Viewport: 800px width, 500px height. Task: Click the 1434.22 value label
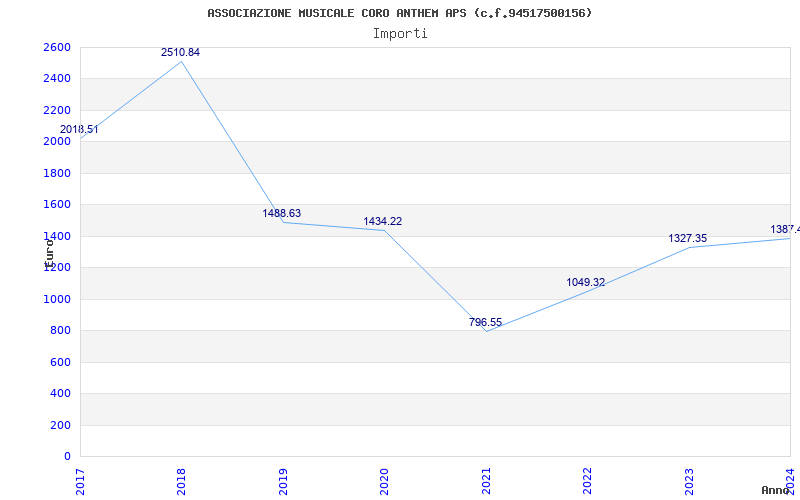[383, 221]
